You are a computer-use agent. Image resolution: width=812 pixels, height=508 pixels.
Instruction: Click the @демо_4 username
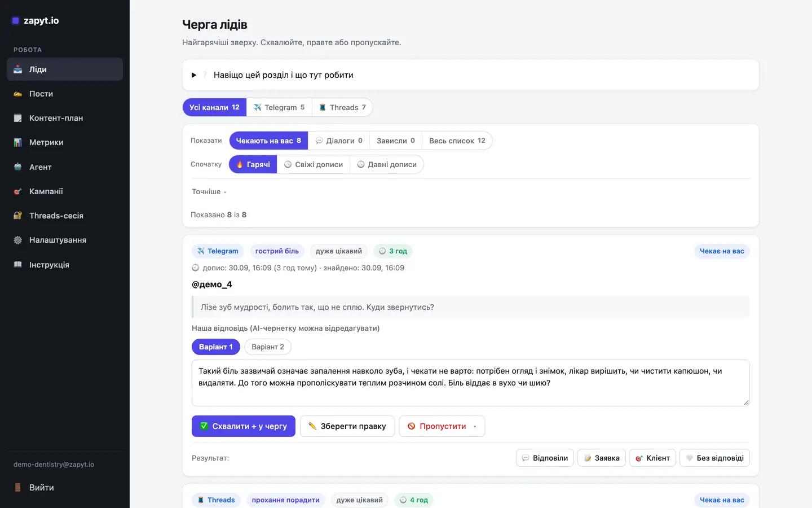[212, 284]
